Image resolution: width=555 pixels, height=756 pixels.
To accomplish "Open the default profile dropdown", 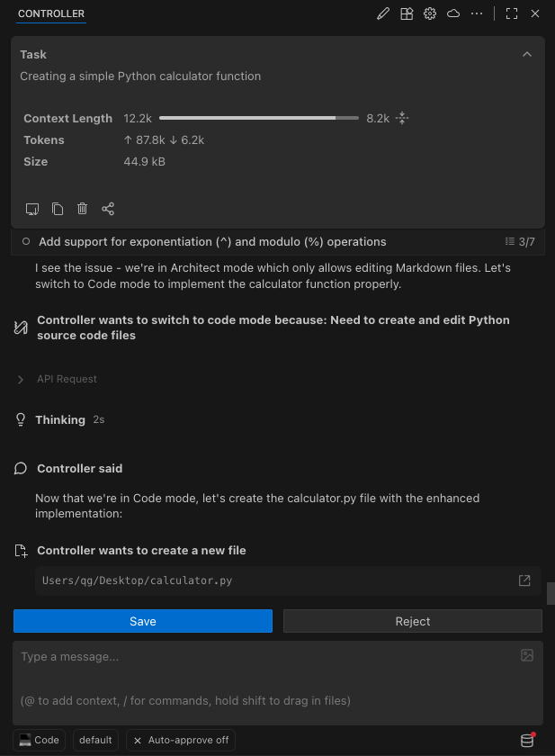I will tap(95, 740).
